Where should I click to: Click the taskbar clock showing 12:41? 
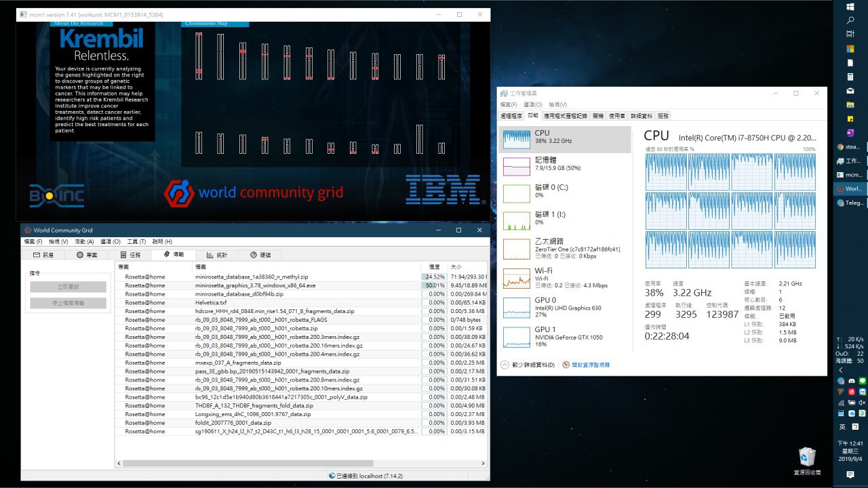click(850, 451)
